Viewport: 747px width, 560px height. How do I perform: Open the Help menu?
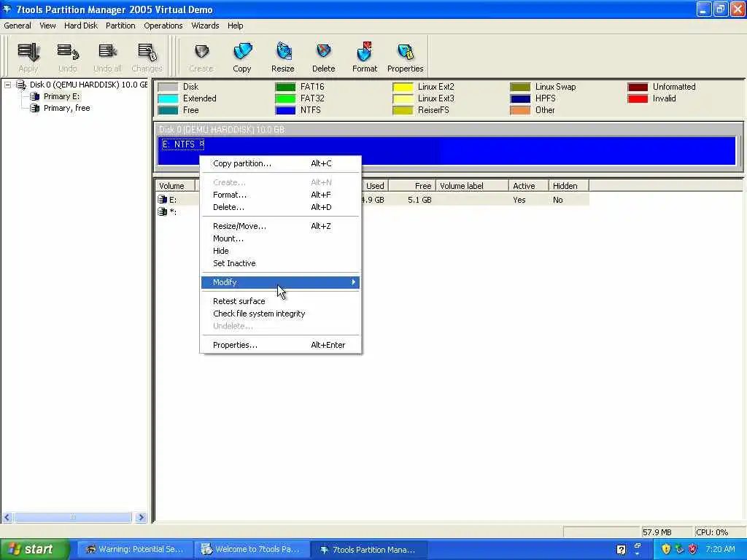(x=236, y=26)
